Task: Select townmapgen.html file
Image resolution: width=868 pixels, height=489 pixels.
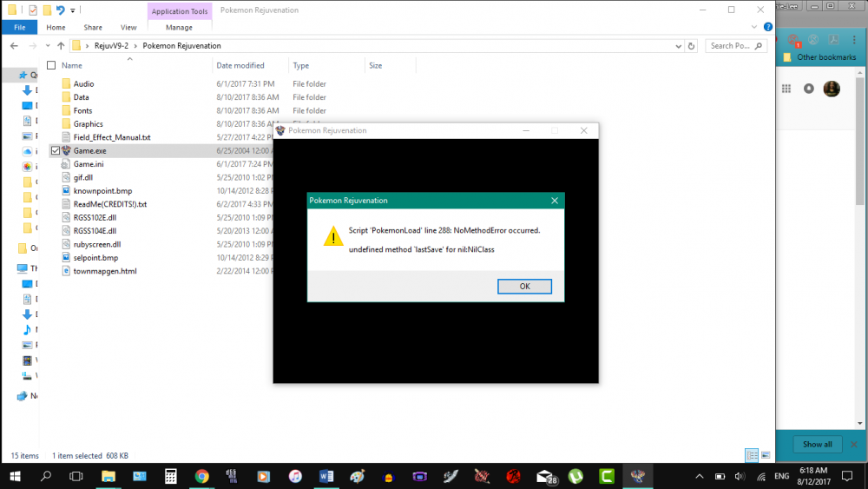Action: (x=105, y=271)
